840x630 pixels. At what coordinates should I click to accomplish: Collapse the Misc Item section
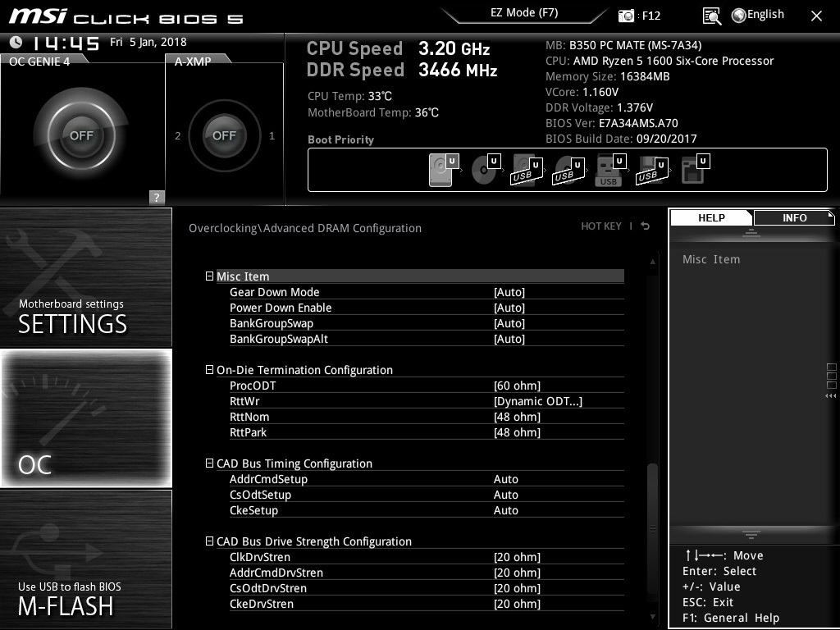click(209, 276)
